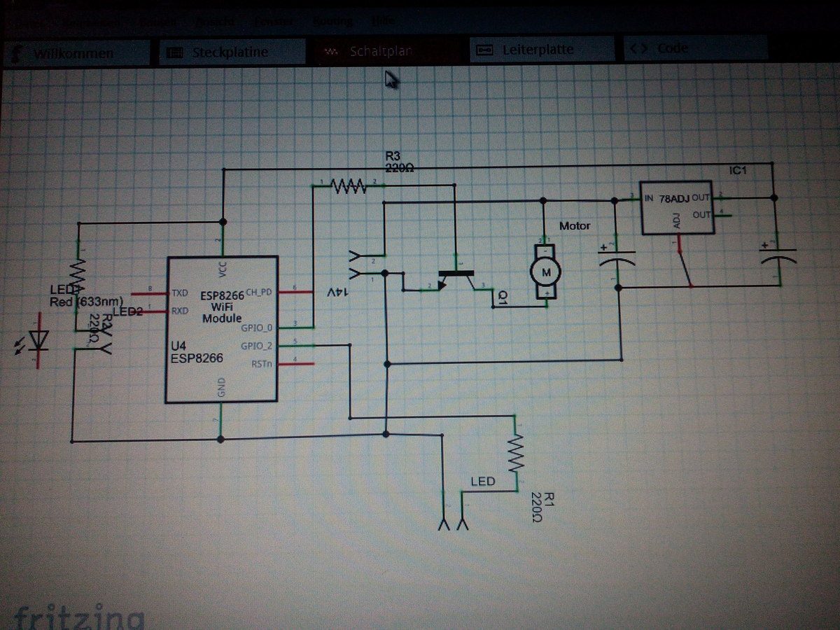Select the Schaltplan schematic tab
The height and width of the screenshot is (630, 840).
388,50
